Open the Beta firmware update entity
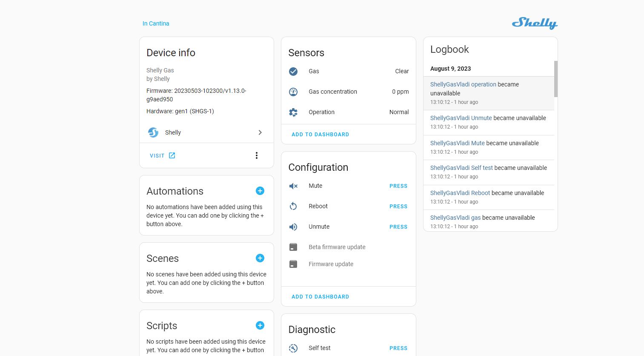The image size is (644, 356). (337, 247)
